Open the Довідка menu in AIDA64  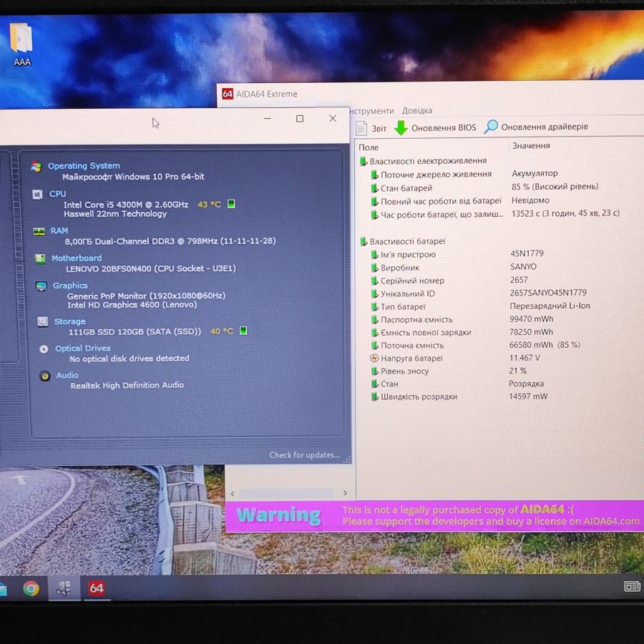point(417,110)
